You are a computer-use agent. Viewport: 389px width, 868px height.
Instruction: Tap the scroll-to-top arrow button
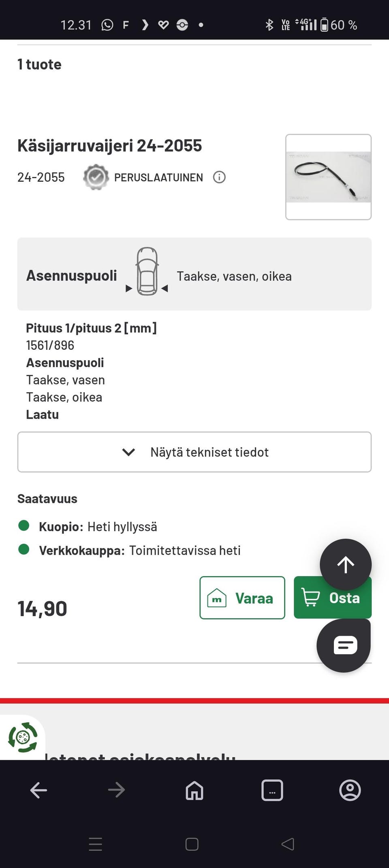(345, 564)
